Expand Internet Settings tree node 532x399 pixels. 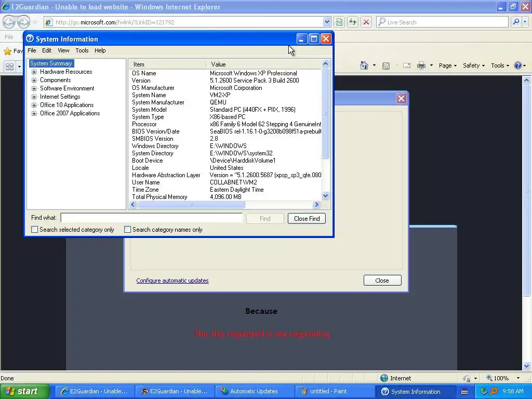[34, 97]
